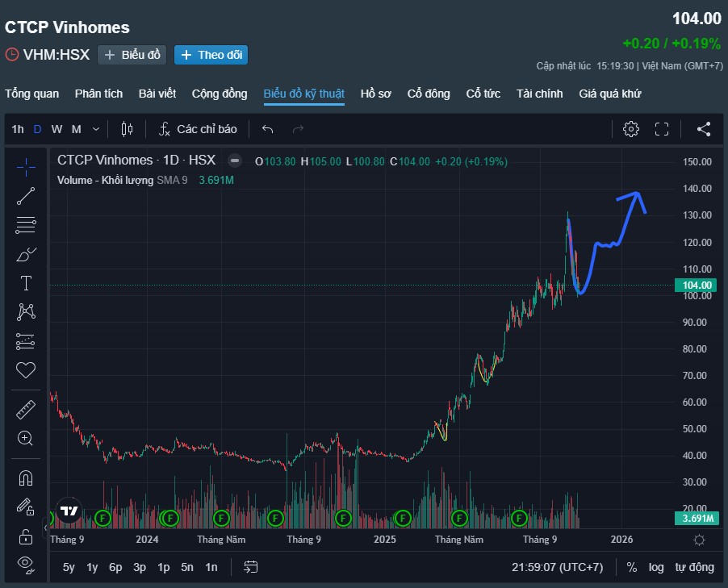This screenshot has width=728, height=588.
Task: Click the + Theo dõi follow button
Action: tap(211, 55)
